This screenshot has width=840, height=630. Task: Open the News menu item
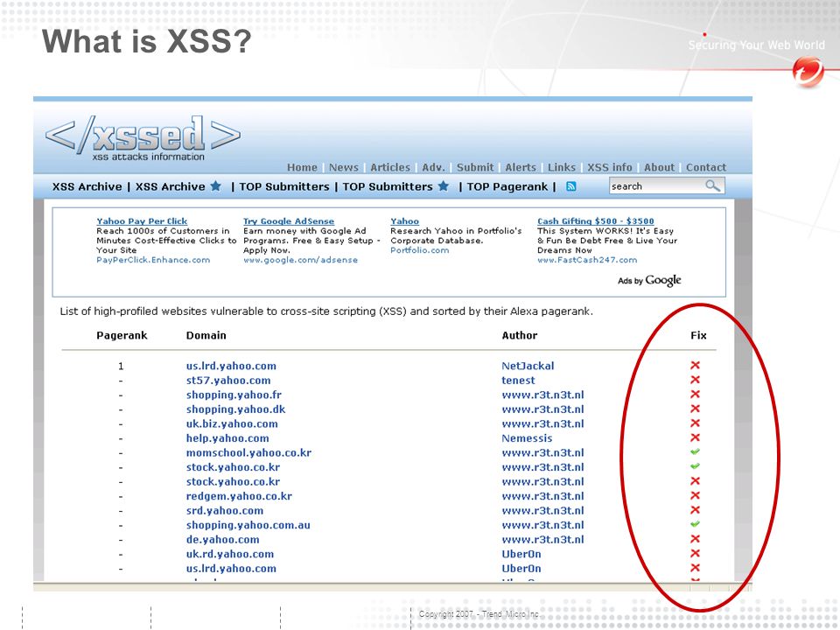pyautogui.click(x=343, y=167)
